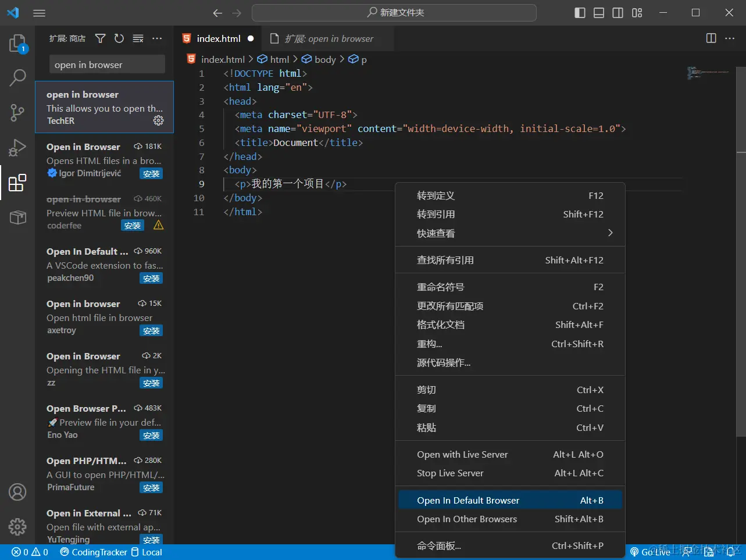
Task: Open the Accounts icon in activity bar
Action: pos(17,492)
